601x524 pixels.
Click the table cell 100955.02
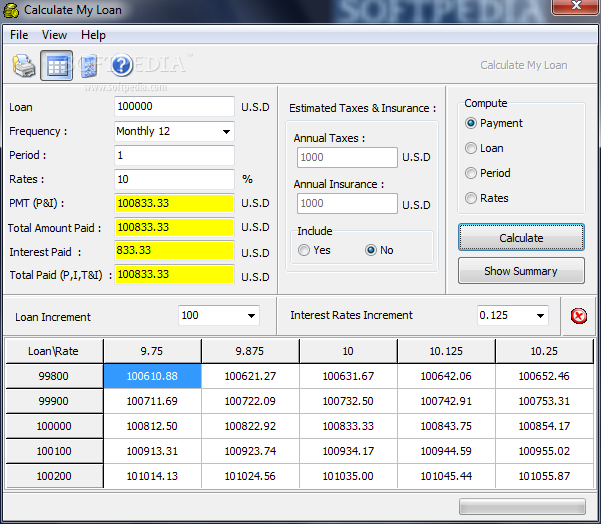point(545,451)
